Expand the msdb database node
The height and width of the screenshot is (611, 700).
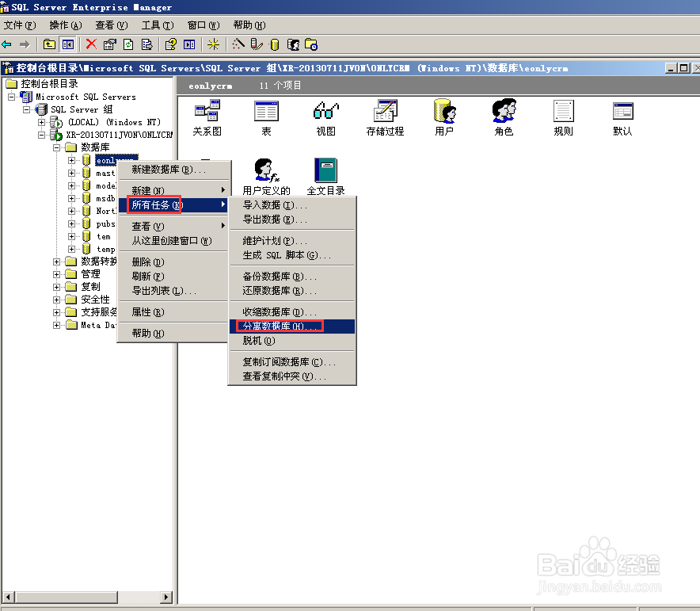coord(71,198)
